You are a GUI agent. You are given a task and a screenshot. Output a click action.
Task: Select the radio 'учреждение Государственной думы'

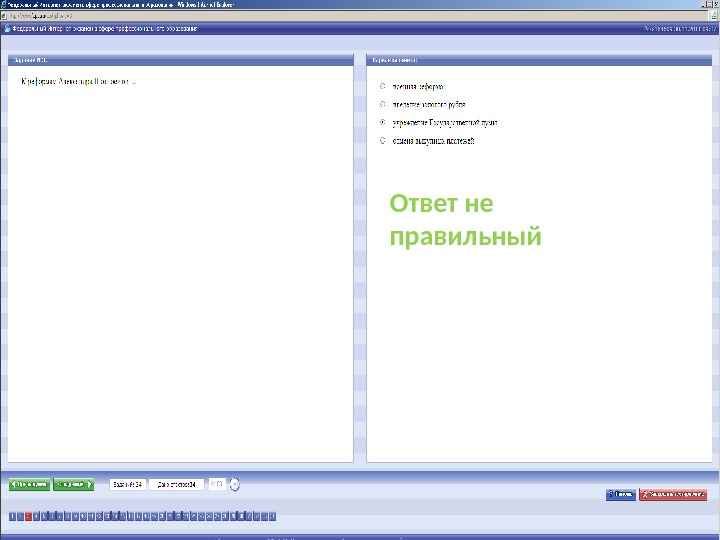pos(382,123)
